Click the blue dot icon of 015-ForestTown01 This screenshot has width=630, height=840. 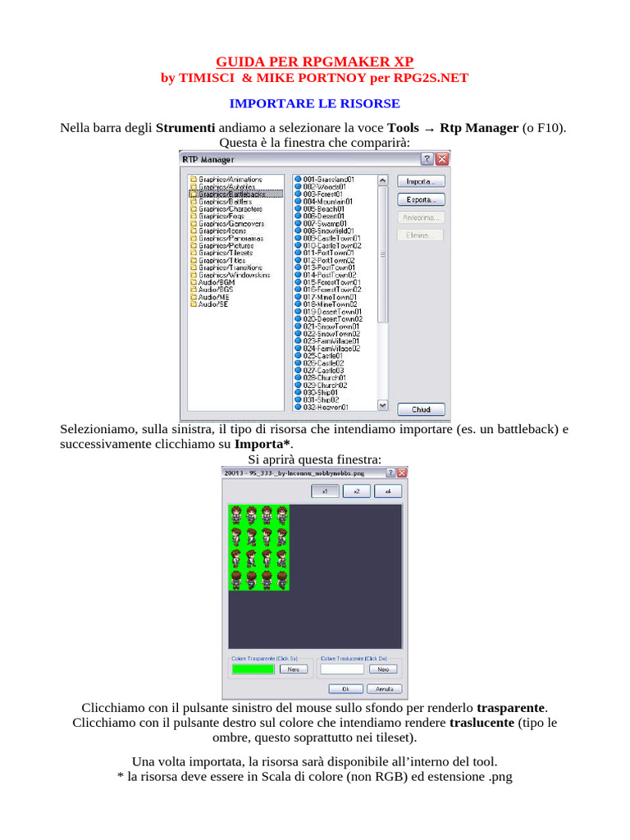click(x=299, y=282)
